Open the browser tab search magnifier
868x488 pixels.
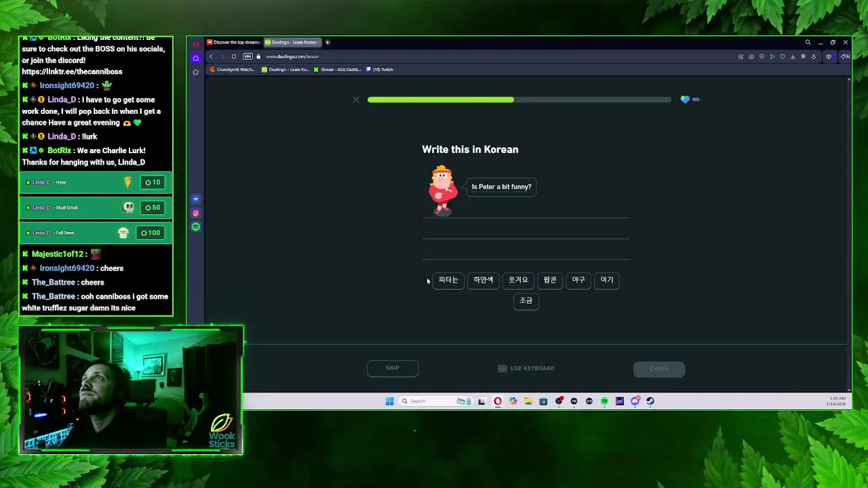(808, 42)
